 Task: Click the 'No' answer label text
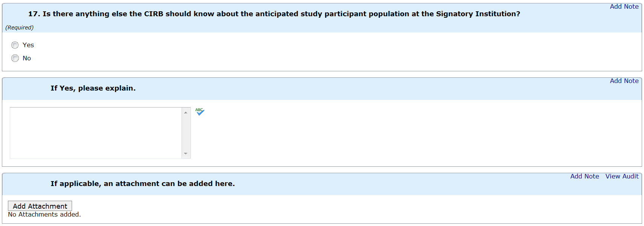click(x=27, y=58)
